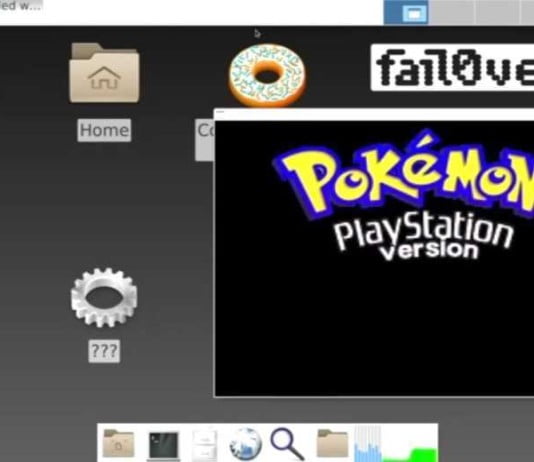Click the taskbar window button ending "ed w..."
Image resolution: width=534 pixels, height=462 pixels.
[20, 6]
